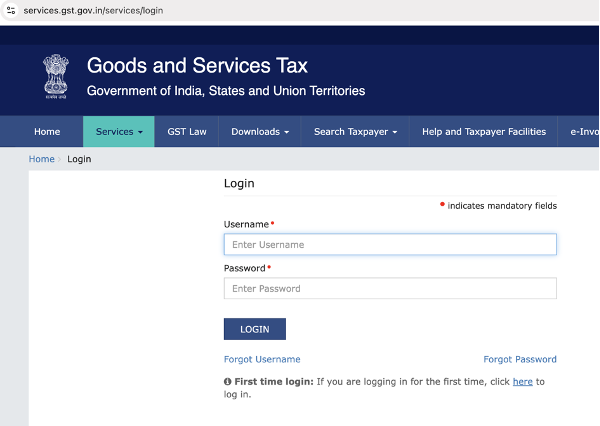This screenshot has height=426, width=600.
Task: Open the Forgot Username link
Action: pyautogui.click(x=262, y=359)
